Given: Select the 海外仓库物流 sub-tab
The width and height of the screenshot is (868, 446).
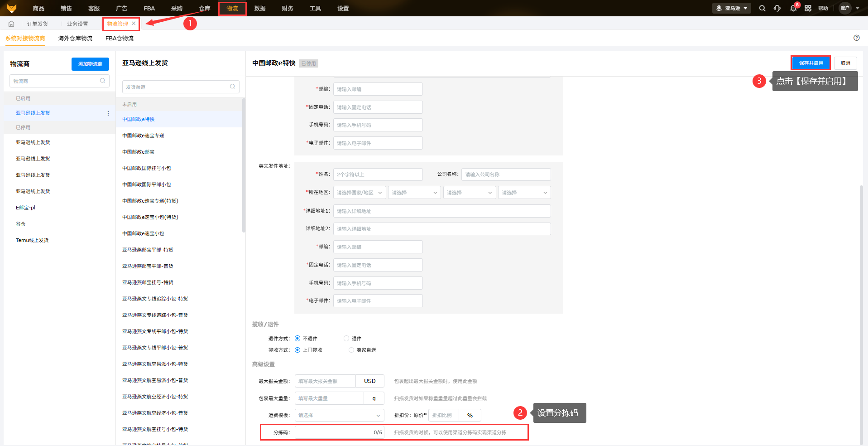Looking at the screenshot, I should 75,39.
